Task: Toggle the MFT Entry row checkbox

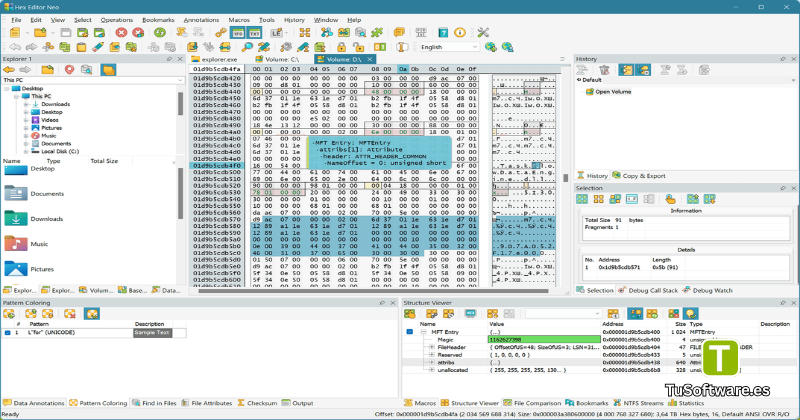Action: pyautogui.click(x=410, y=332)
